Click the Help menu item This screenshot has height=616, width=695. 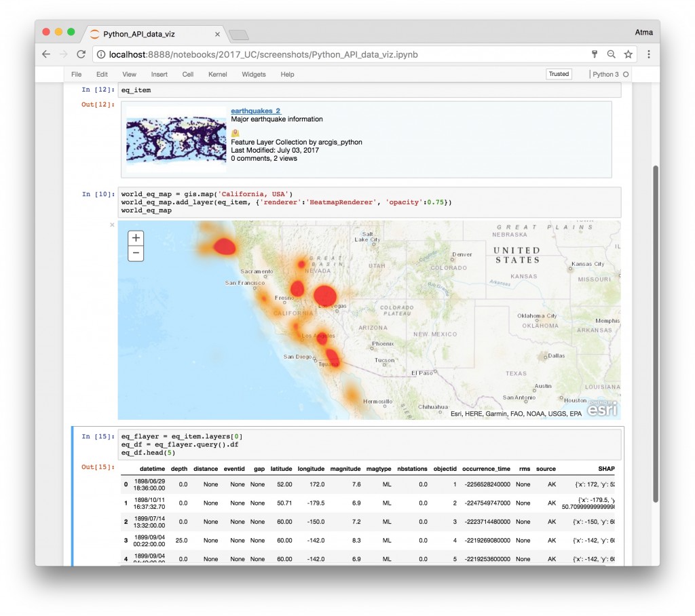pos(287,74)
